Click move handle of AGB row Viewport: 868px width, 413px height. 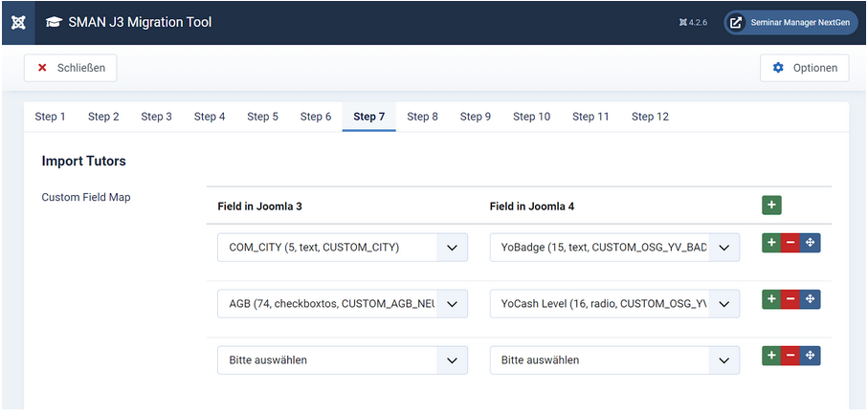811,300
